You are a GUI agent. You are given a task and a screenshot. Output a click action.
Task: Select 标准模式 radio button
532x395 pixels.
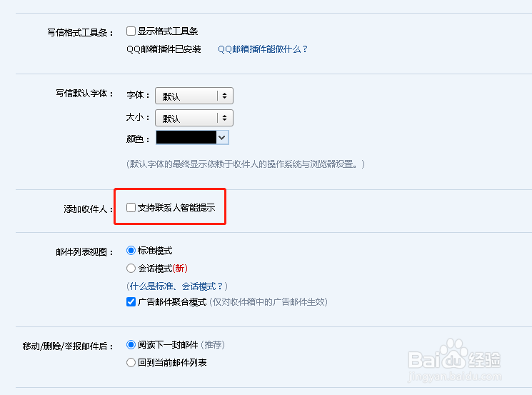coord(131,251)
